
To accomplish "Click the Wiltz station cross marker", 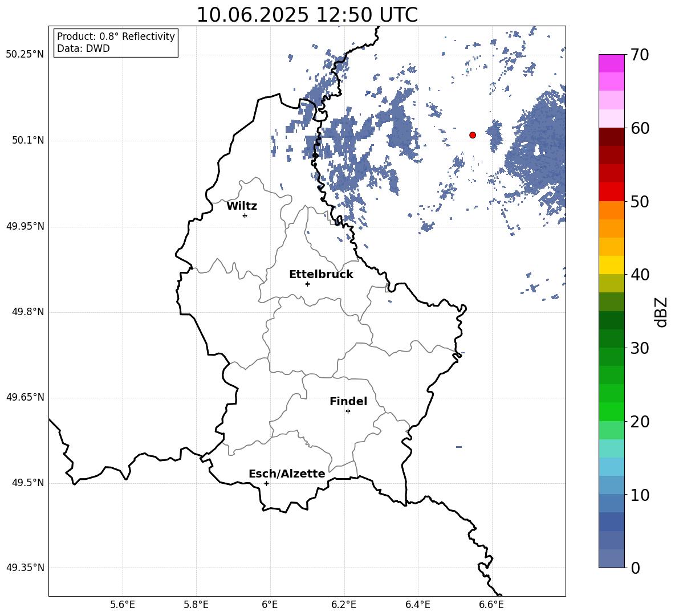I will (x=245, y=215).
